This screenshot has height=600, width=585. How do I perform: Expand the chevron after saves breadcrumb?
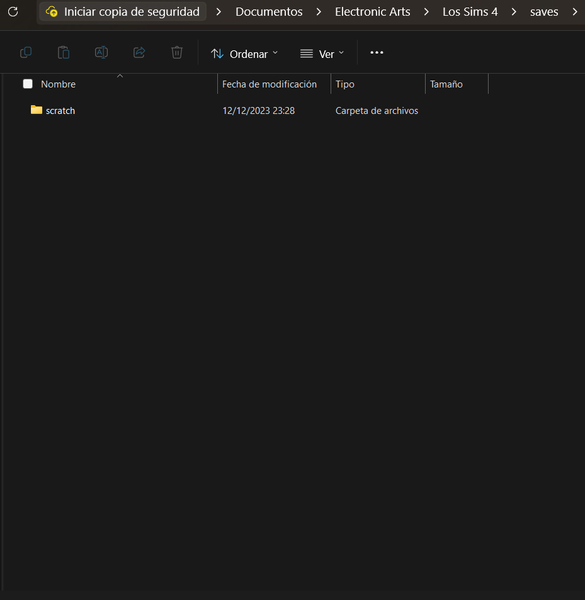click(575, 12)
